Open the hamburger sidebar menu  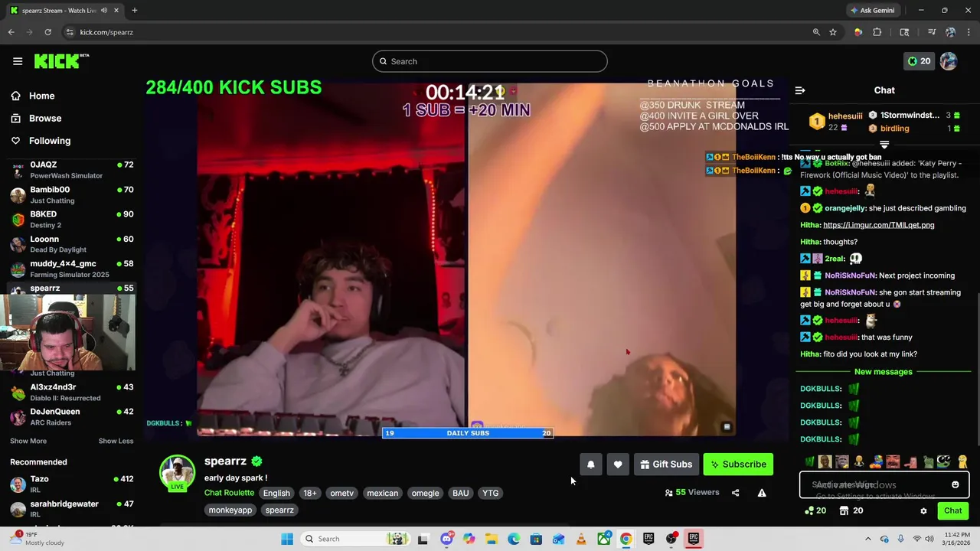[18, 61]
